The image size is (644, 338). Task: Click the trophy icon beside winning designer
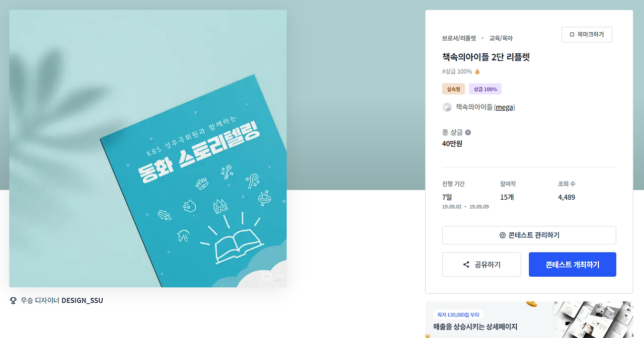[14, 300]
